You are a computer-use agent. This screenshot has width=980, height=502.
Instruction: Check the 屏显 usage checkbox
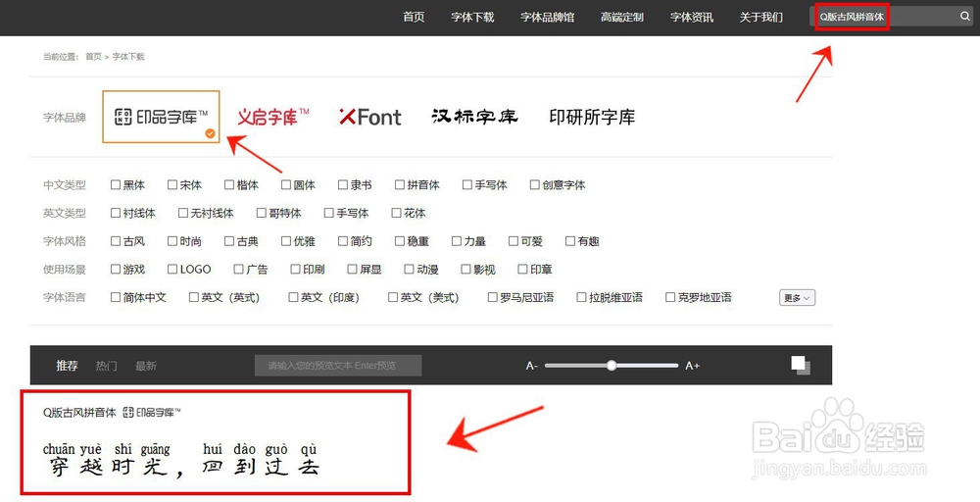tap(353, 269)
